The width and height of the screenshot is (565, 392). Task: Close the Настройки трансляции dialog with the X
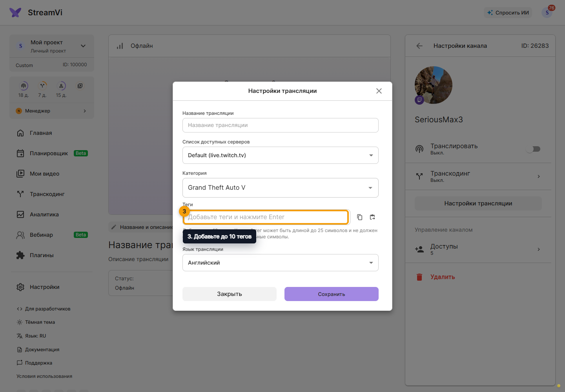(x=379, y=91)
